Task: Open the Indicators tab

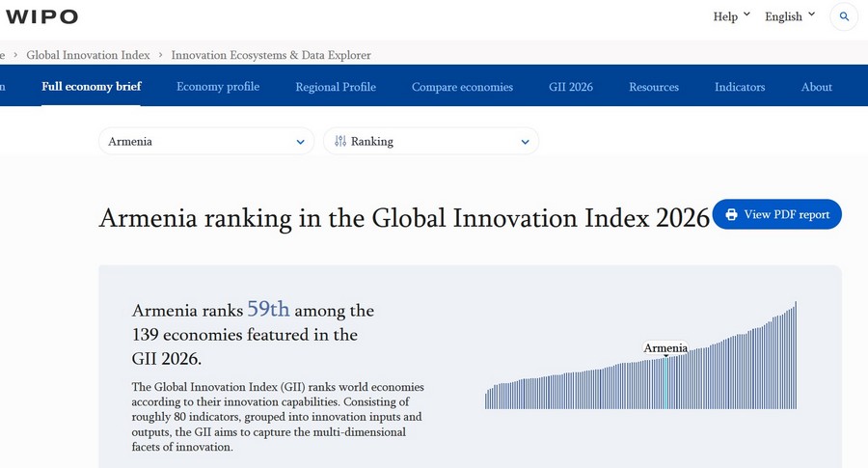Action: 740,87
